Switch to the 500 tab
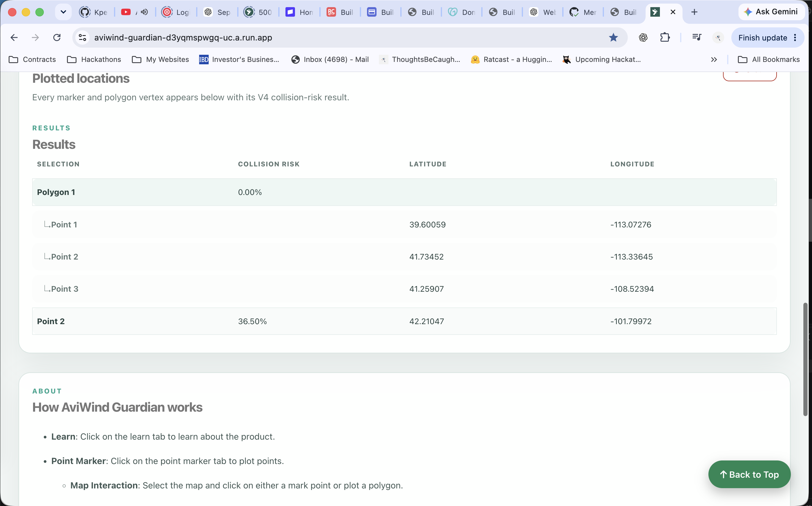 (x=258, y=13)
